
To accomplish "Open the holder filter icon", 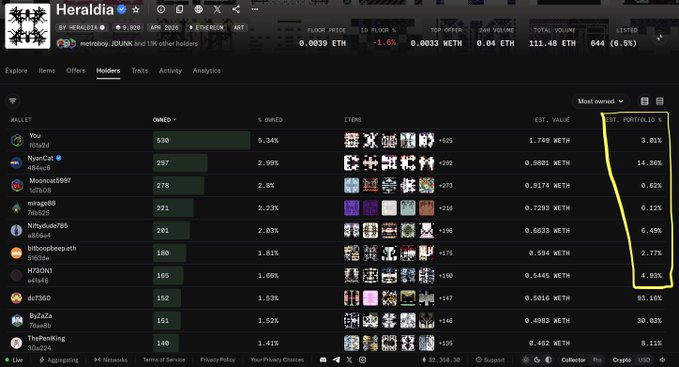I will coord(13,101).
